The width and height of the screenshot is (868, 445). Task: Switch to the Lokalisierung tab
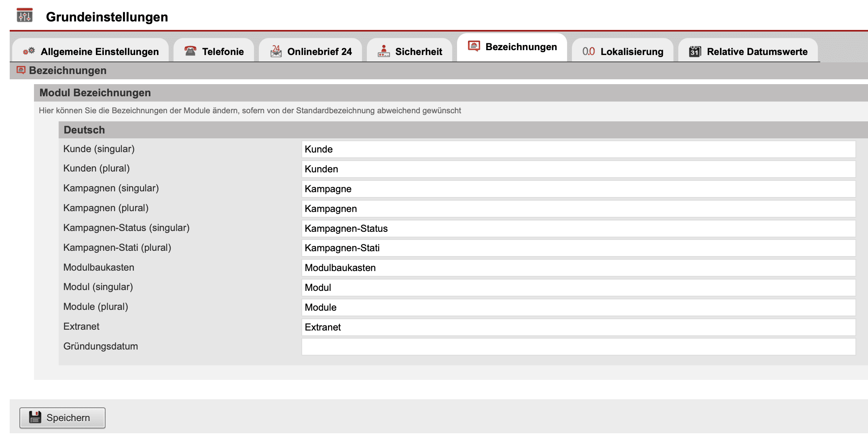pyautogui.click(x=631, y=51)
